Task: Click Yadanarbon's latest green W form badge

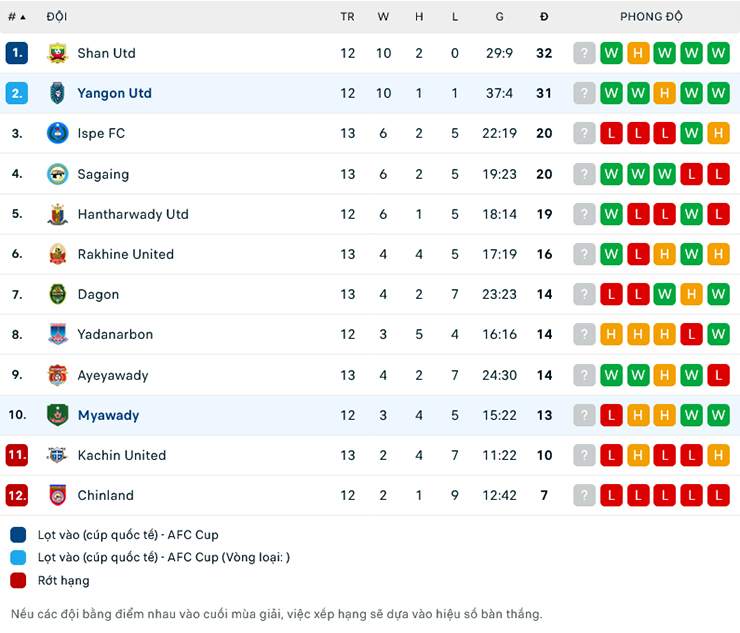Action: coord(718,334)
